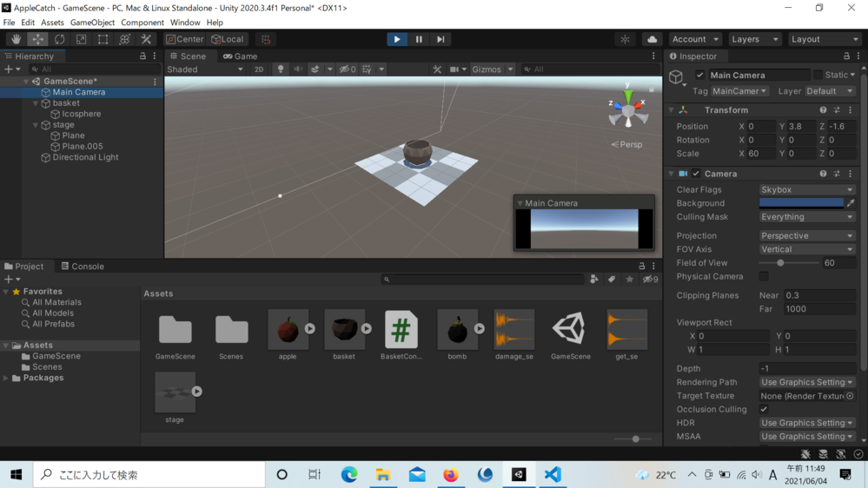This screenshot has width=868, height=488.
Task: Disable Occlusion Culling checkbox
Action: 764,410
